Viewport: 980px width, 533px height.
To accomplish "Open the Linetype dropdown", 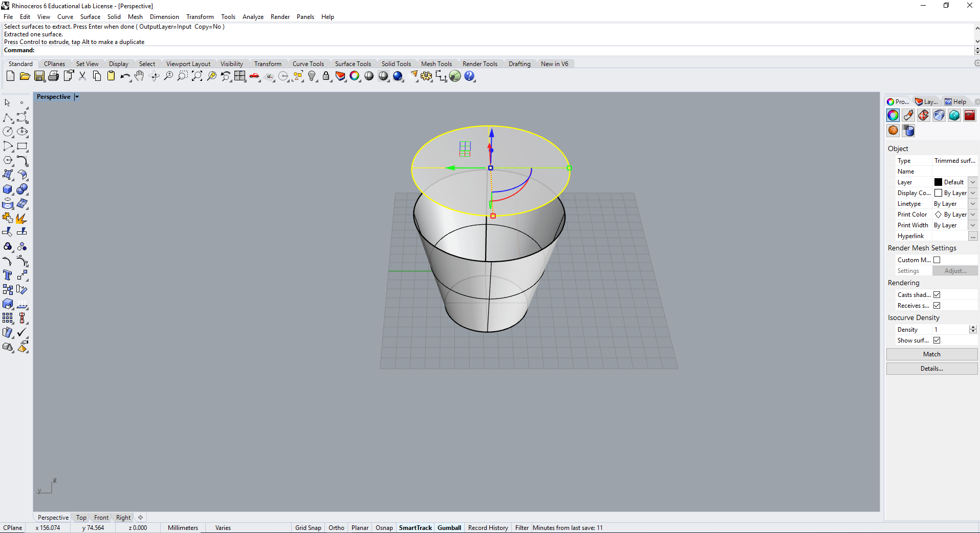I will click(973, 204).
